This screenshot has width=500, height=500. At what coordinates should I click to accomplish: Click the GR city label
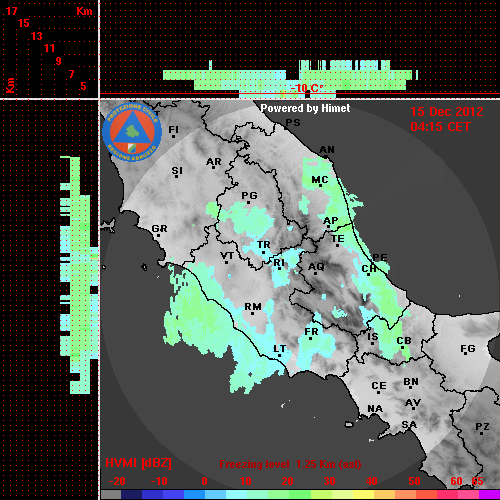pos(159,229)
